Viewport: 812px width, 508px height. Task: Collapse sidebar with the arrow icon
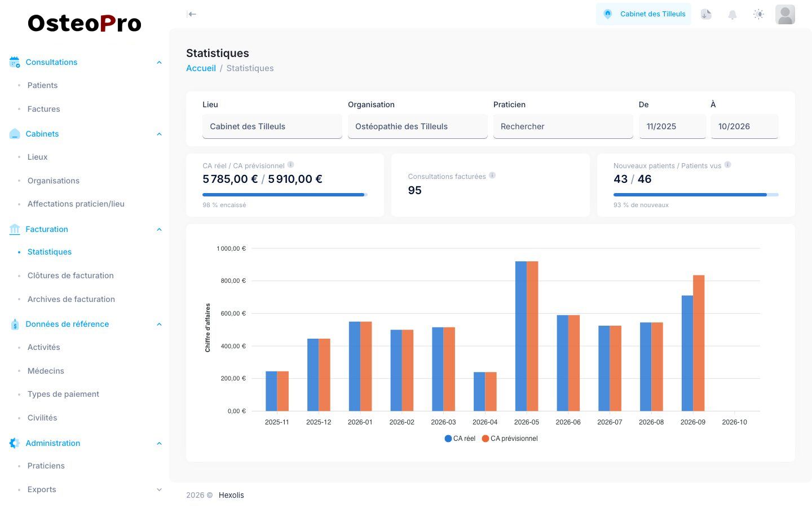[192, 14]
